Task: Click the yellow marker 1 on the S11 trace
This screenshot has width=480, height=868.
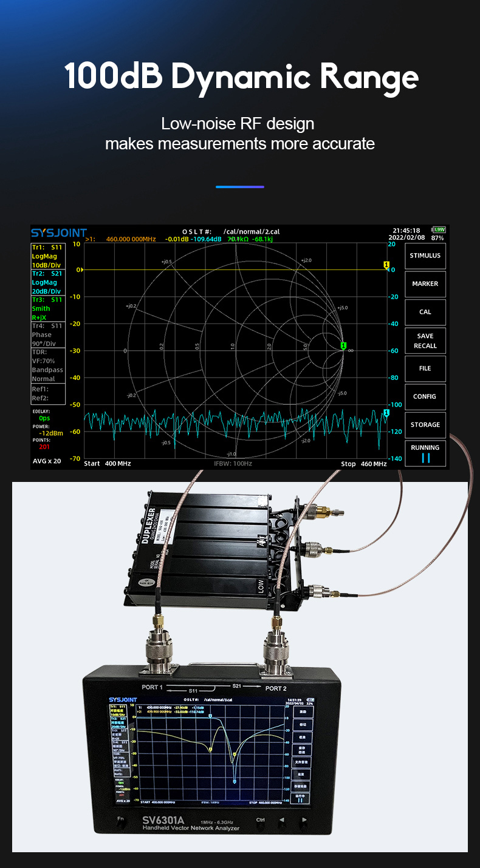Action: [386, 265]
